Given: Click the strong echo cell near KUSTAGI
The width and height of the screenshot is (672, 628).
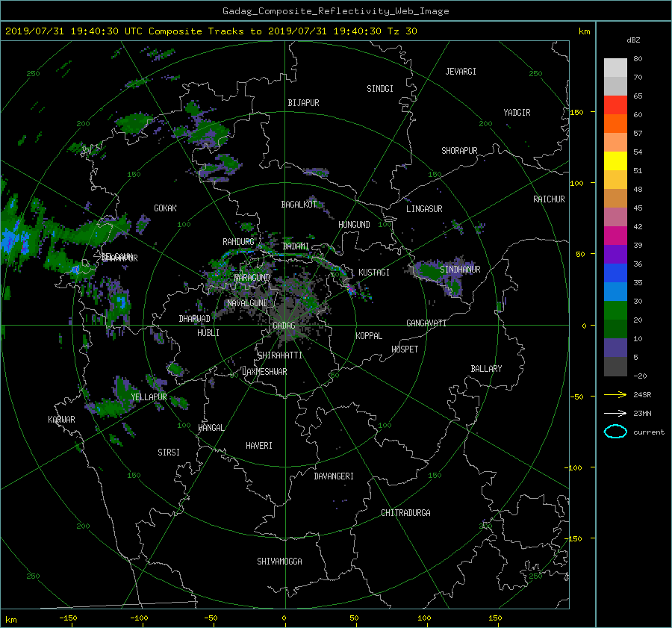Looking at the screenshot, I should click(352, 289).
